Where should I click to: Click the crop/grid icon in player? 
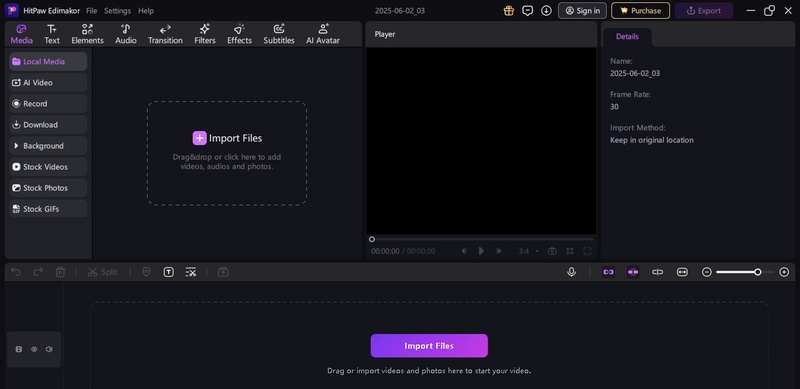[570, 251]
